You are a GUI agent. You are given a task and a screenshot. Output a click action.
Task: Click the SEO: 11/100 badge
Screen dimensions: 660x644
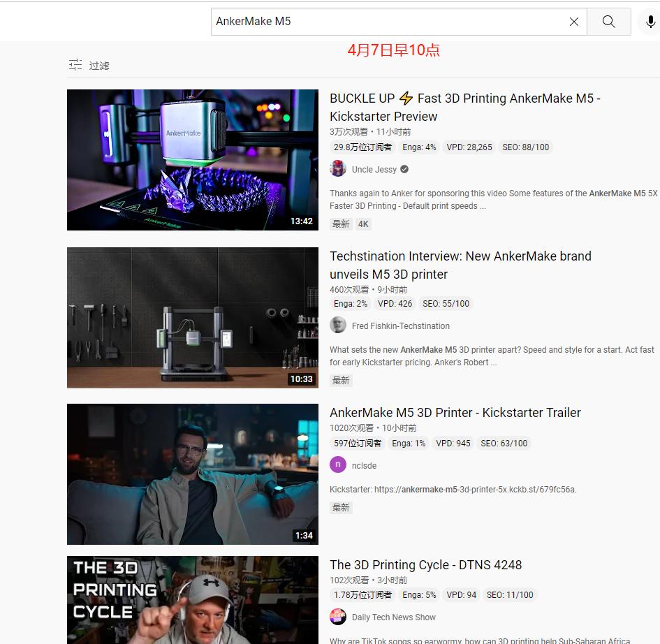pos(510,594)
